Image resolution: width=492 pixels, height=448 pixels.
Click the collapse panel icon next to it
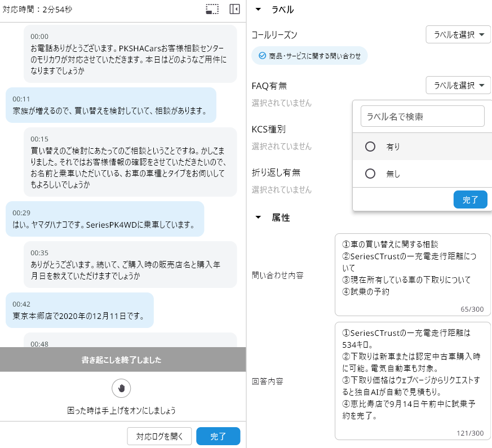tap(235, 9)
